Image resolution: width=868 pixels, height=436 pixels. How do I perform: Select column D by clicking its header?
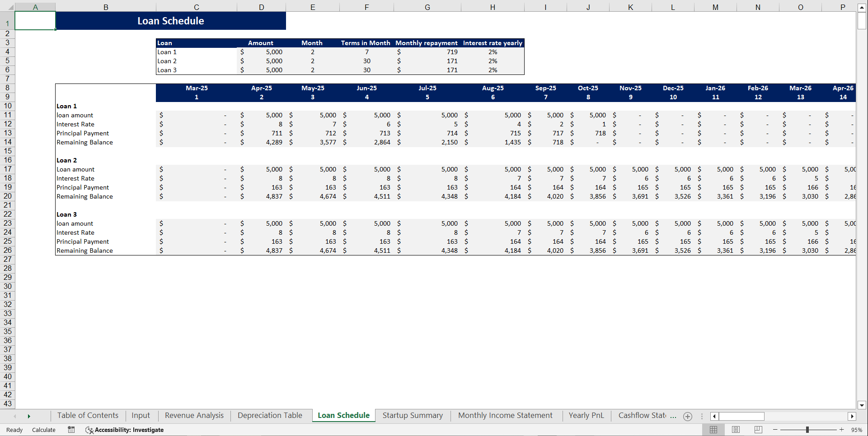[x=261, y=7]
